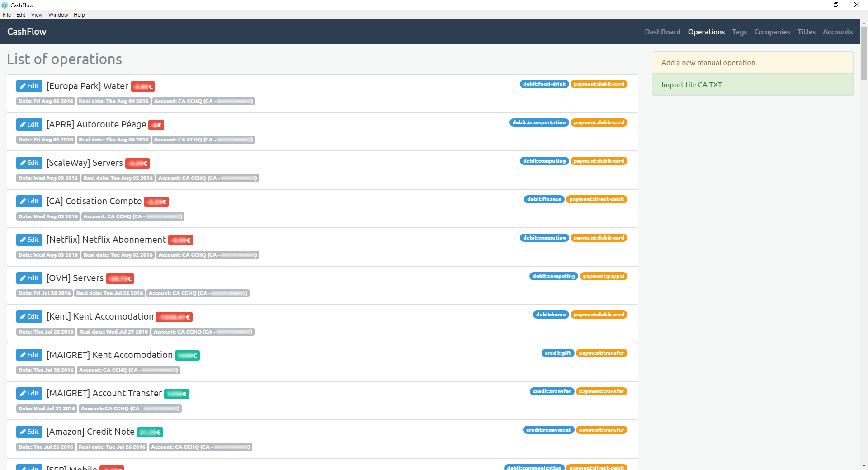868x470 pixels.
Task: Edit the CA Cotisation Compte operation
Action: [x=29, y=201]
